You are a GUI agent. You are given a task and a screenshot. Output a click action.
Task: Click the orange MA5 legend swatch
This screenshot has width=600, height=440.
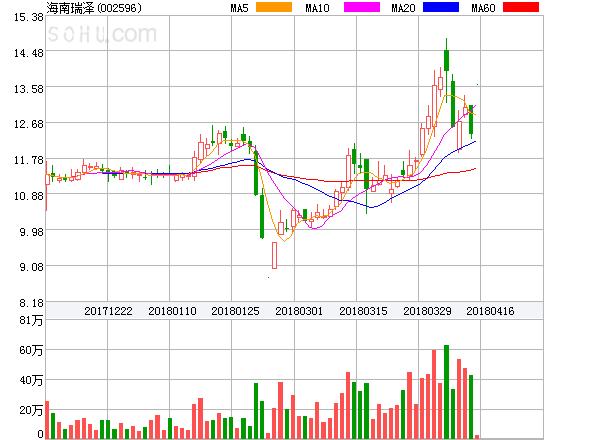tap(274, 7)
